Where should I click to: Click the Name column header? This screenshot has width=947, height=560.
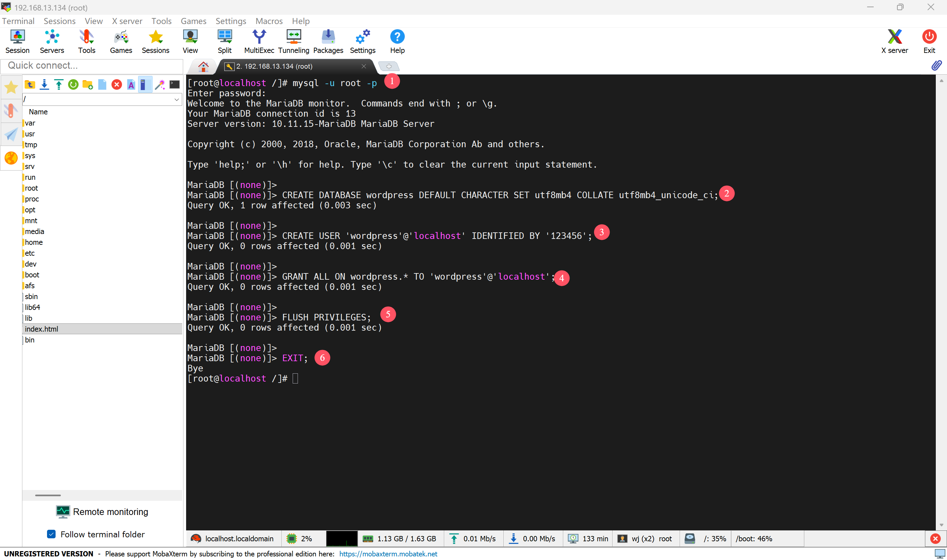pyautogui.click(x=38, y=112)
